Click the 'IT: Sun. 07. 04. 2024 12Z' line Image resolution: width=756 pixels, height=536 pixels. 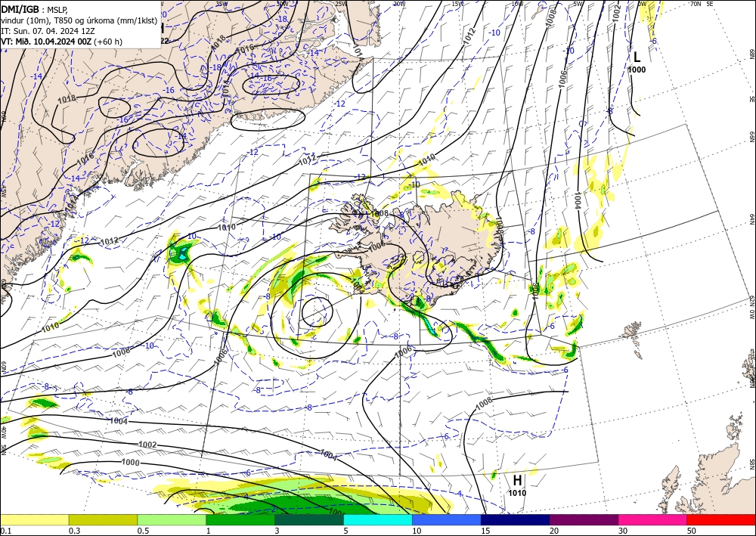click(x=47, y=31)
